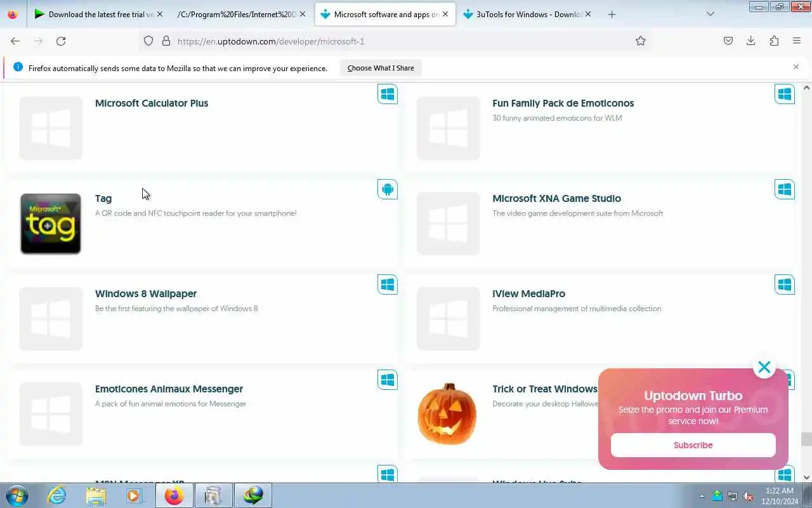Open a new tab with plus button

click(x=612, y=14)
